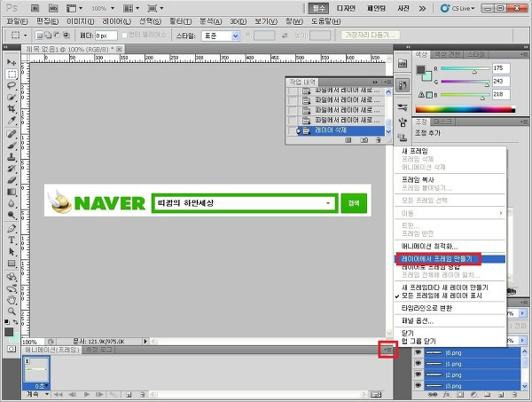Open the Screen Mode dropdown
Image resolution: width=532 pixels, height=402 pixels.
point(156,8)
